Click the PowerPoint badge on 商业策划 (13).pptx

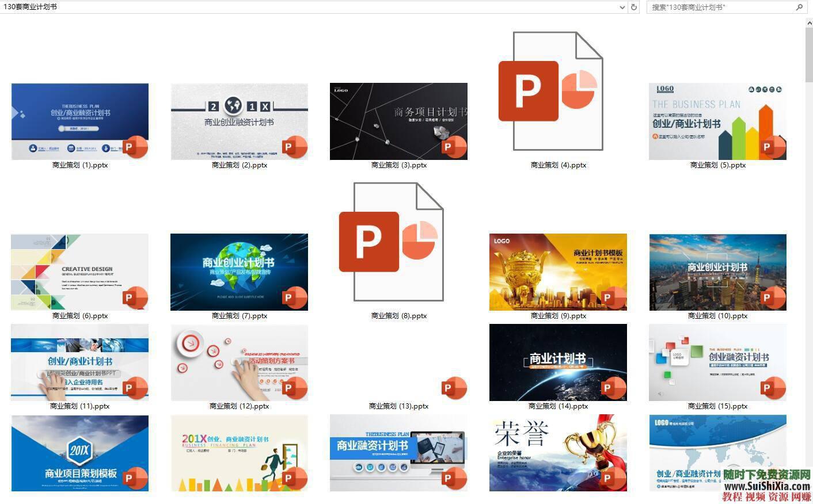(x=454, y=388)
